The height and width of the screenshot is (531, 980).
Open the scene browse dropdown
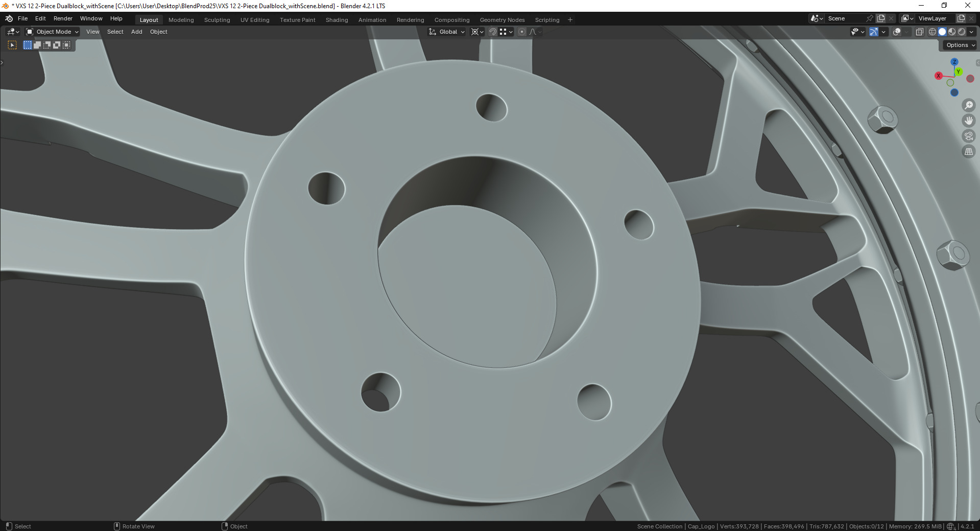(817, 18)
